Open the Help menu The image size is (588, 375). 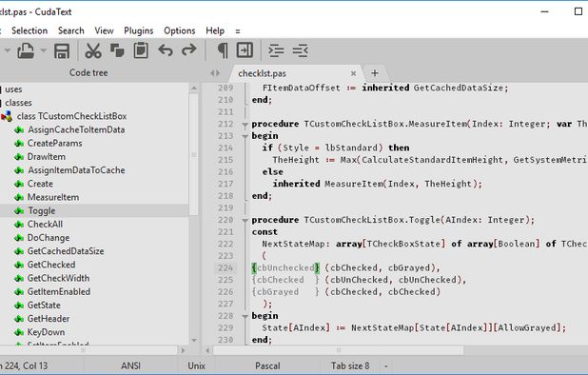[x=215, y=30]
